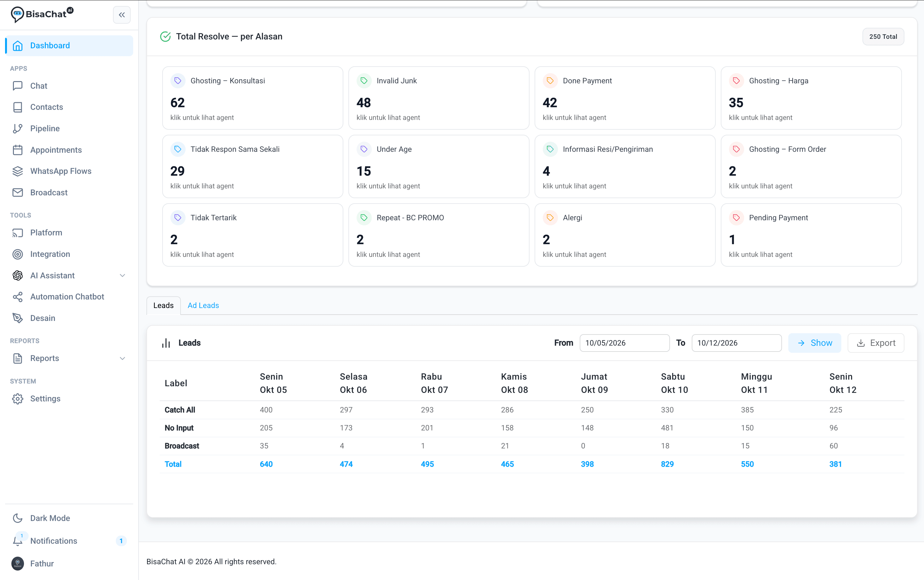The image size is (924, 580).
Task: Expand the Reports submenu chevron
Action: click(122, 358)
